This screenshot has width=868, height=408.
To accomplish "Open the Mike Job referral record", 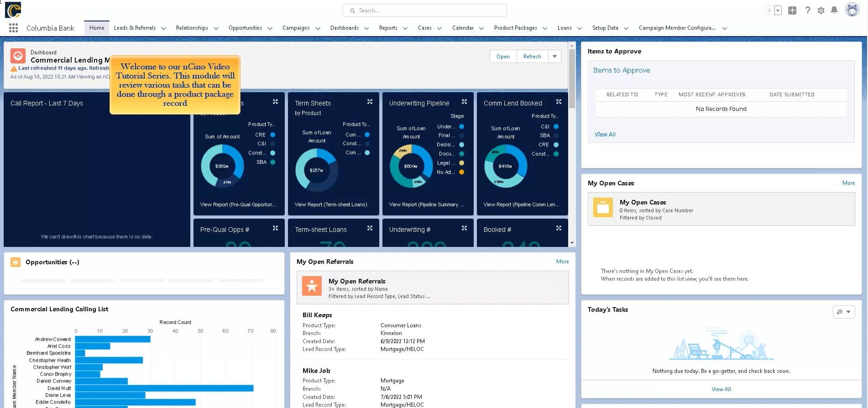I will tap(316, 371).
